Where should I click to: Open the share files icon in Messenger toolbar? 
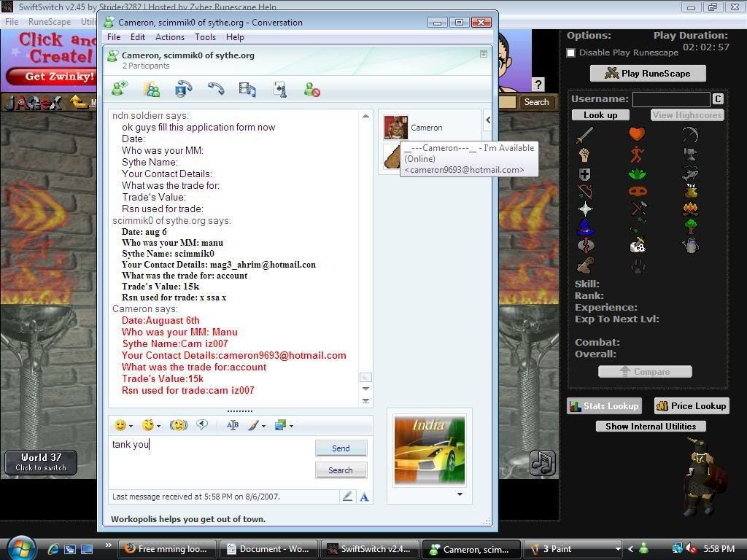[x=152, y=89]
